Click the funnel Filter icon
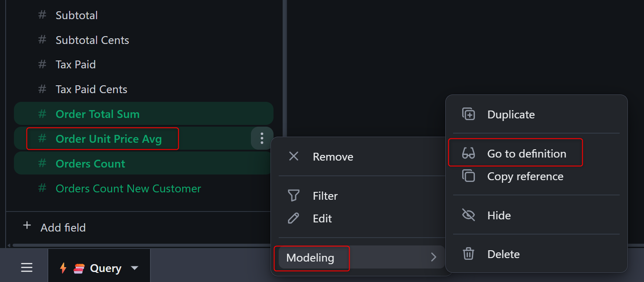Image resolution: width=644 pixels, height=282 pixels. (x=294, y=196)
